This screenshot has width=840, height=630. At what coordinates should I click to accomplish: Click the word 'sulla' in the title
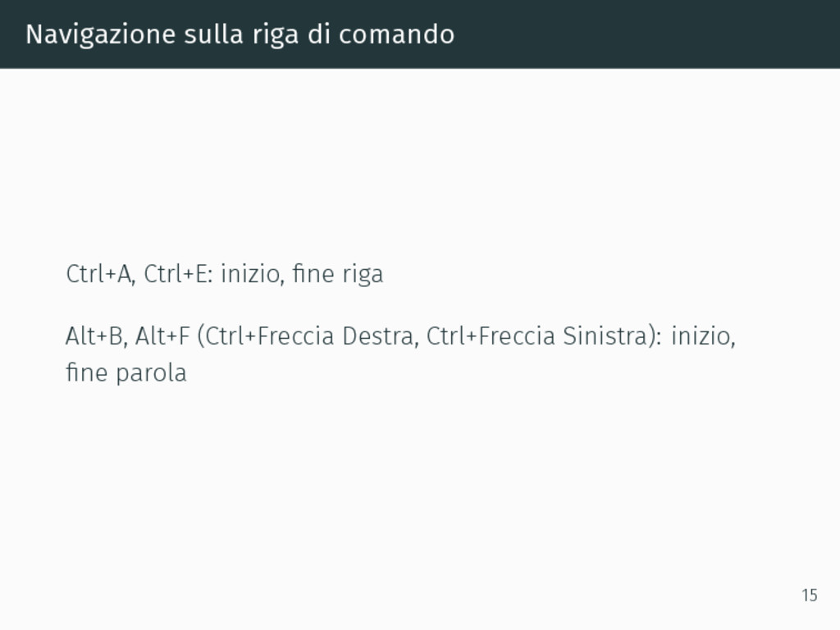coord(214,34)
